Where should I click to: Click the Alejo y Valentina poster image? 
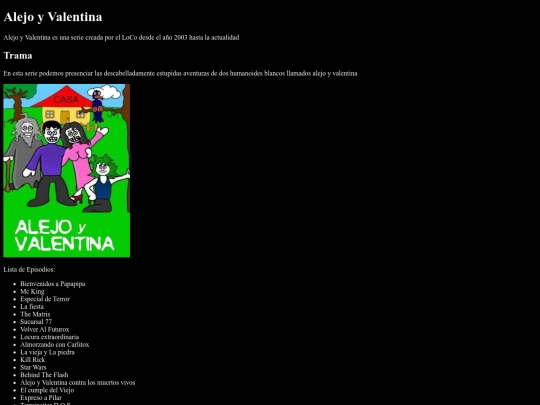click(66, 170)
